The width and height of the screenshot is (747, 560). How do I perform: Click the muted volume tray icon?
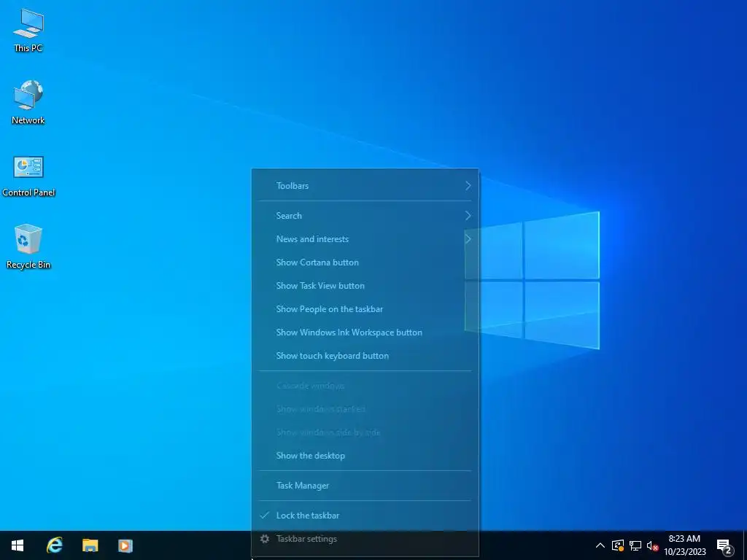(x=652, y=545)
